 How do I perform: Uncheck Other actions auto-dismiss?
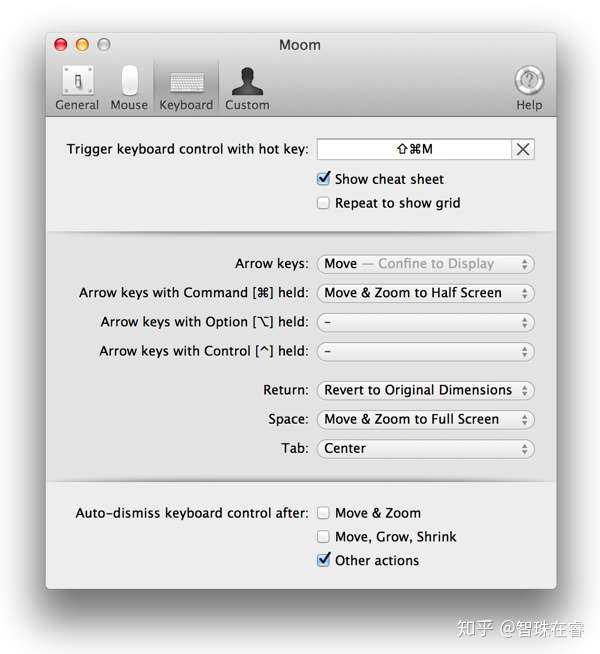pyautogui.click(x=323, y=560)
